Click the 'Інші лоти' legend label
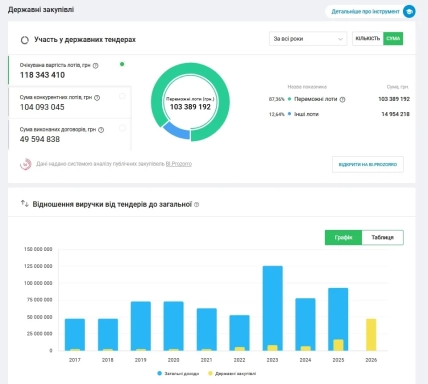This screenshot has width=428, height=384. point(306,114)
